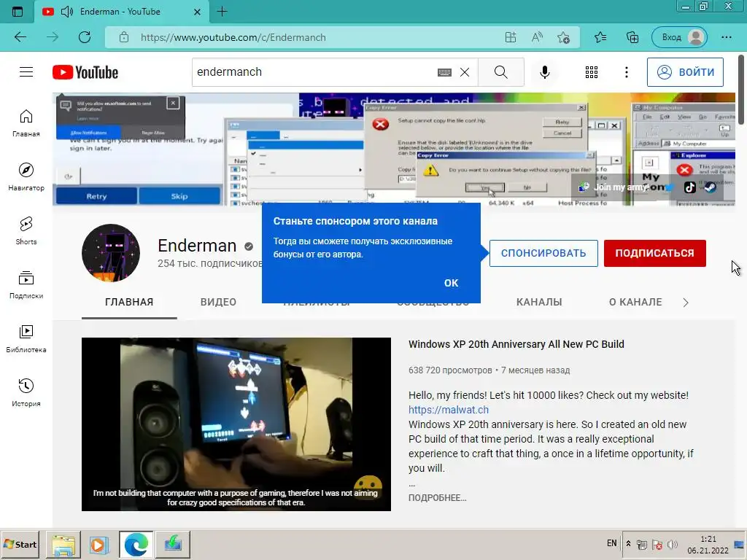Screen dimensions: 747x560
Task: Open Shorts in the sidebar
Action: [x=26, y=231]
